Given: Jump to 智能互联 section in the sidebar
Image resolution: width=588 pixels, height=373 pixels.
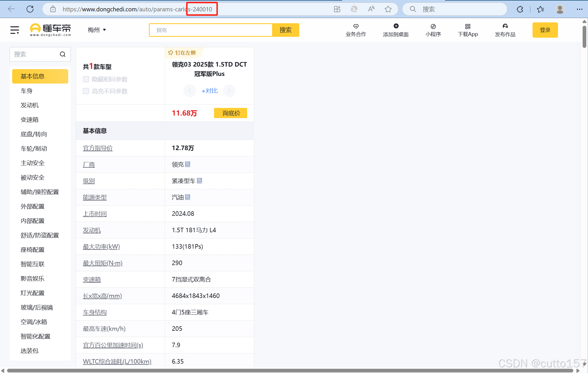Looking at the screenshot, I should (x=33, y=264).
